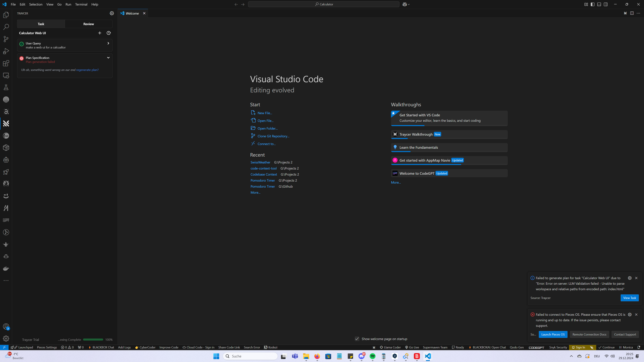Open the Run and Debug view
The width and height of the screenshot is (644, 362).
pyautogui.click(x=6, y=51)
